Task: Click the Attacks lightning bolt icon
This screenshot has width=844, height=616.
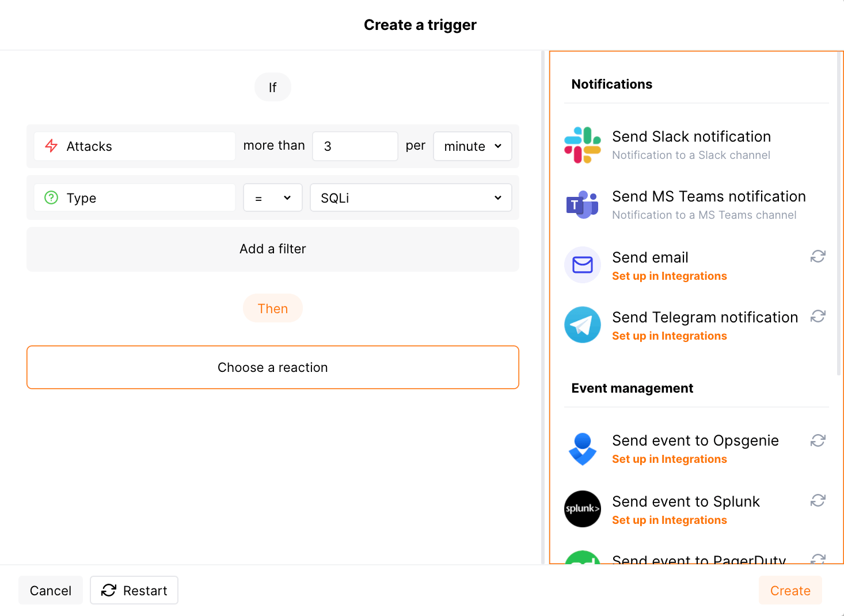Action: click(51, 146)
